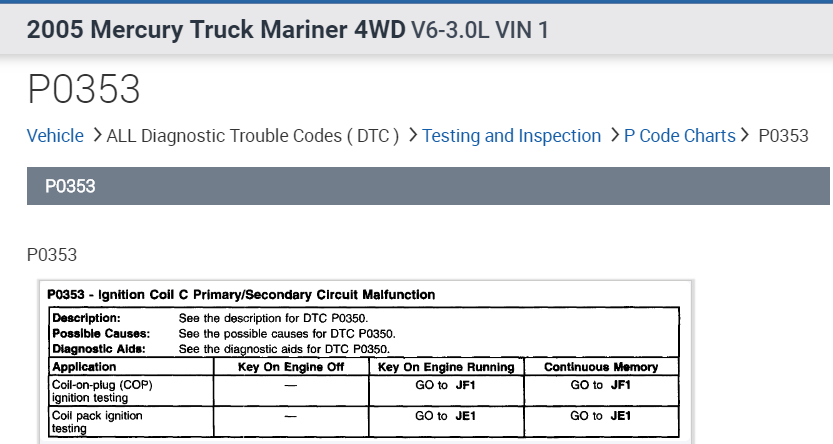Click the chevron before the final P0353 breadcrumb
The width and height of the screenshot is (833, 444).
coord(746,135)
